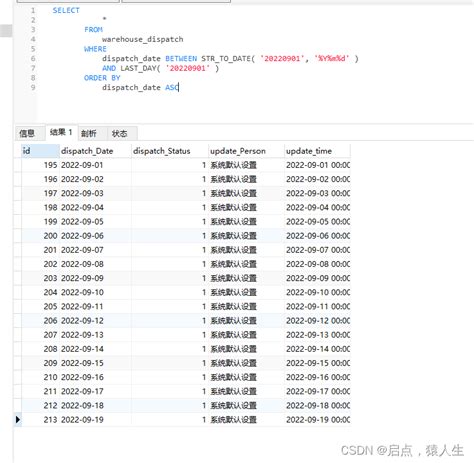Select the update_Person cell in row 203
The width and height of the screenshot is (474, 463).
(246, 278)
